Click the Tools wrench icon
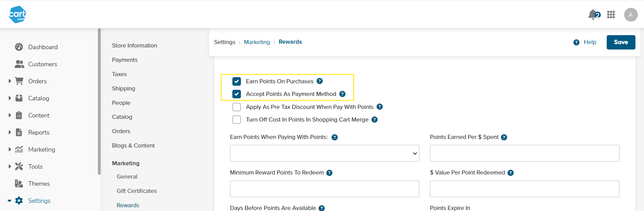Image resolution: width=644 pixels, height=211 pixels. 19,166
